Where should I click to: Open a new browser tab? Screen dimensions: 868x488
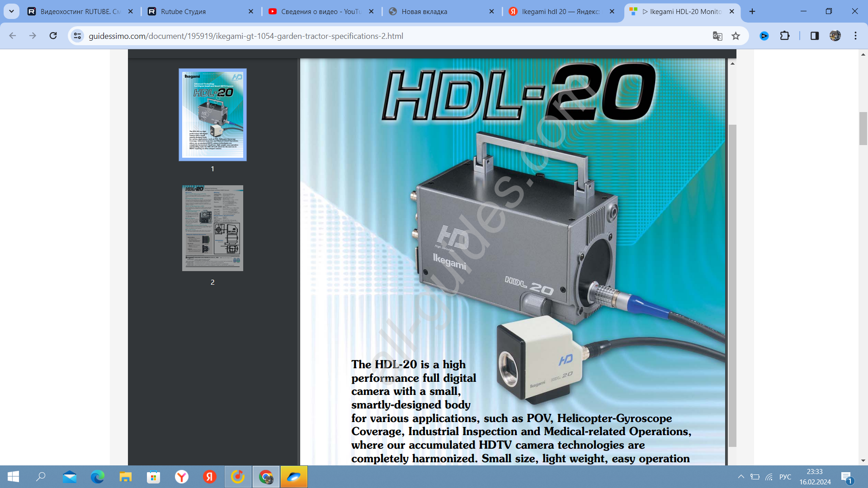click(x=752, y=11)
